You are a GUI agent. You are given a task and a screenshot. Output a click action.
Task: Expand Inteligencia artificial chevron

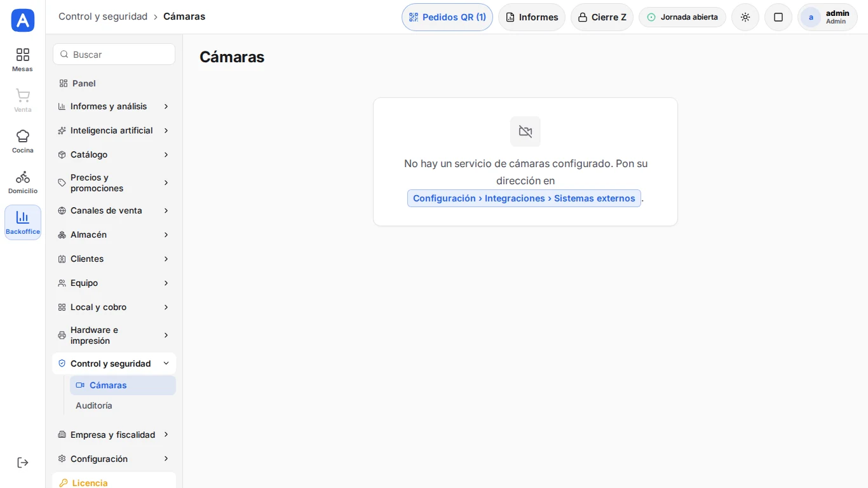click(x=166, y=130)
